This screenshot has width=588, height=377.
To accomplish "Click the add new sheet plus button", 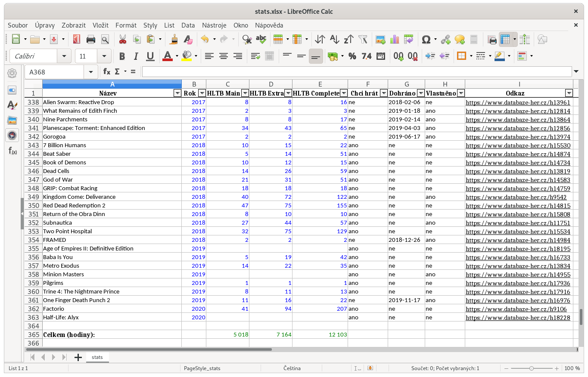I will click(78, 357).
